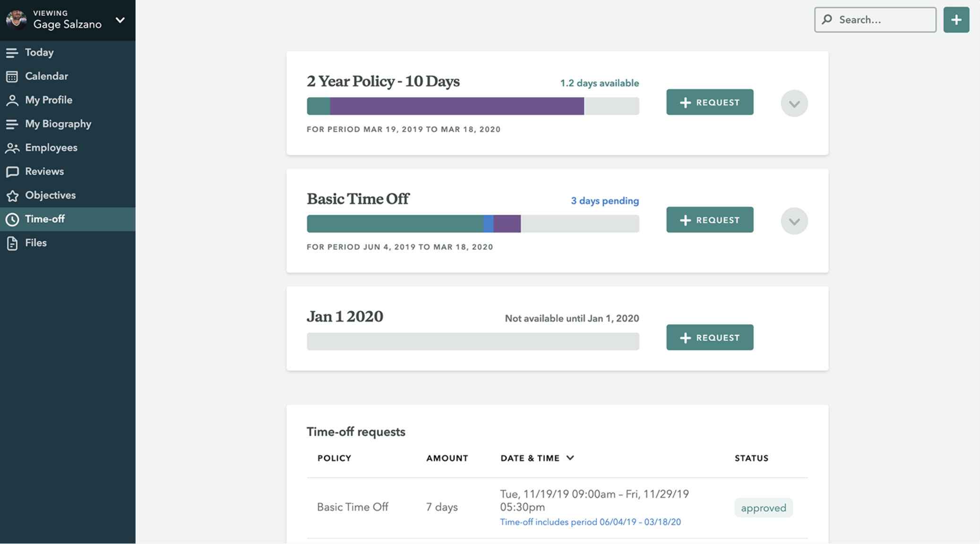Open the time-off period 06/04/19 link
The width and height of the screenshot is (980, 544).
coord(590,522)
